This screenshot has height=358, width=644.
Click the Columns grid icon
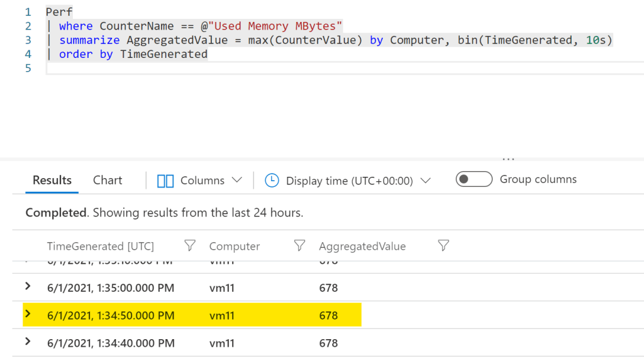[x=165, y=181]
